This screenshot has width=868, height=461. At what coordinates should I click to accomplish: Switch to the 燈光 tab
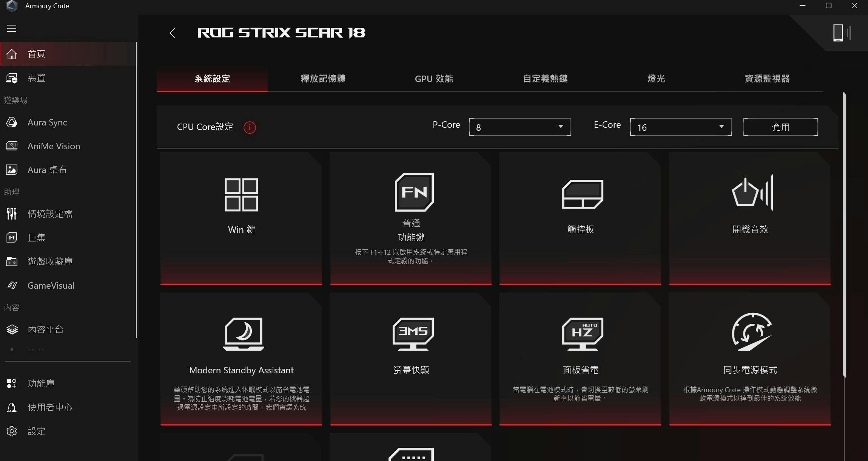[x=656, y=79]
